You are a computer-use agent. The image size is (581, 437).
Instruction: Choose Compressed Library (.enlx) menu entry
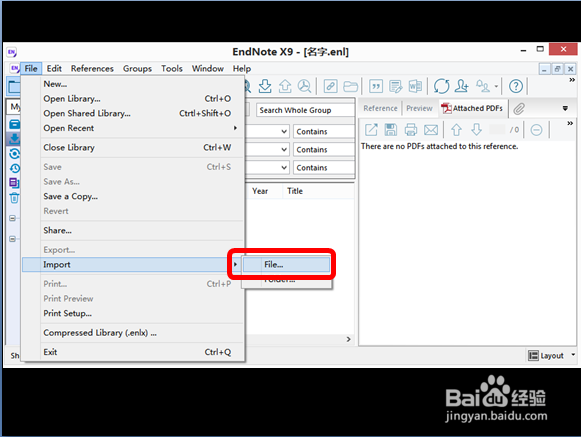(x=133, y=333)
